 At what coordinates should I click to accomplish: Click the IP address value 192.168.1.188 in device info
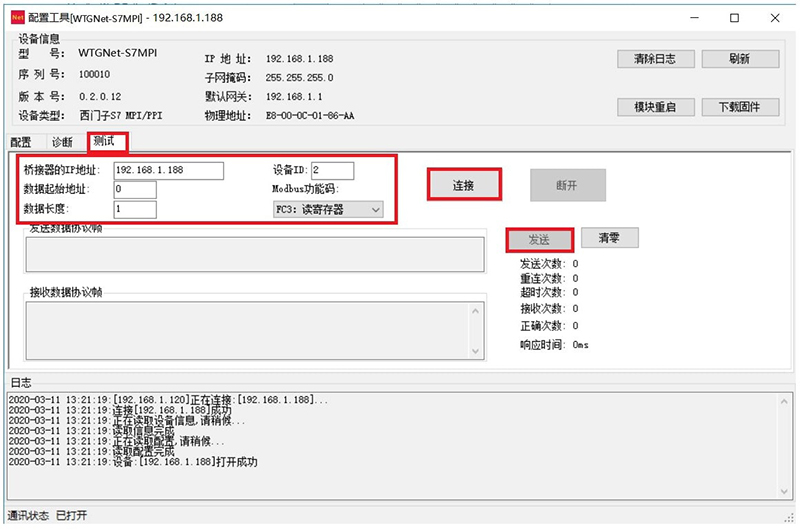(x=299, y=59)
